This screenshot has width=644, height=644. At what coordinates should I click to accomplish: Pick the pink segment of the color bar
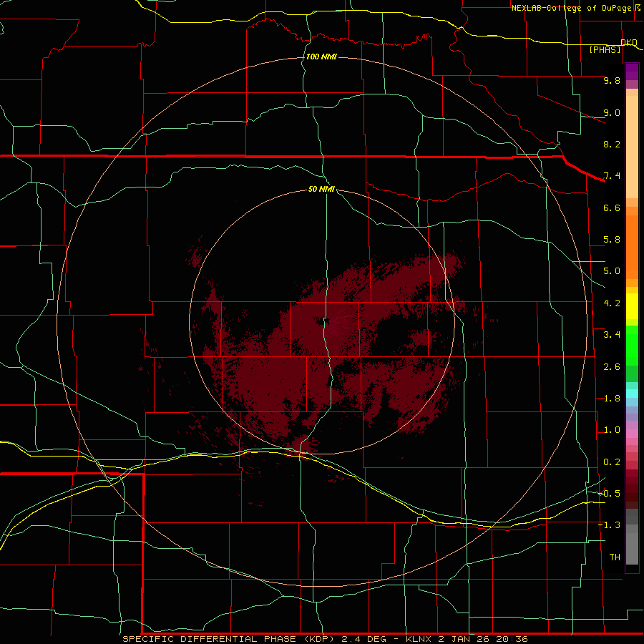point(632,434)
